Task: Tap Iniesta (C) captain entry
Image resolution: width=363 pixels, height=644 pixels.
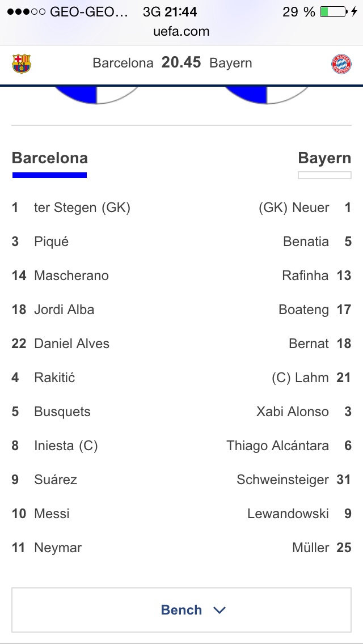Action: coord(66,446)
